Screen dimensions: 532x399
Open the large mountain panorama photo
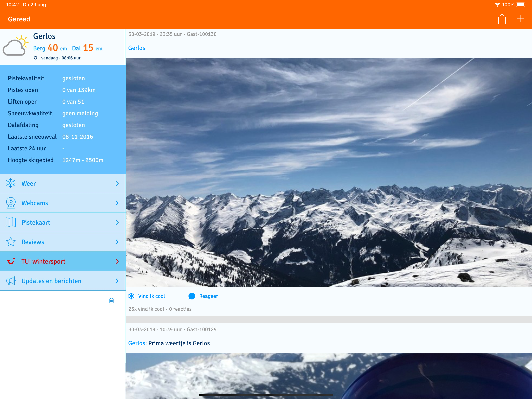328,172
